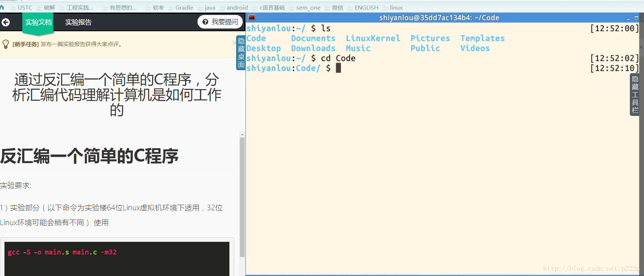Image resolution: width=644 pixels, height=276 pixels.
Task: Click the Music directory name
Action: click(x=358, y=48)
